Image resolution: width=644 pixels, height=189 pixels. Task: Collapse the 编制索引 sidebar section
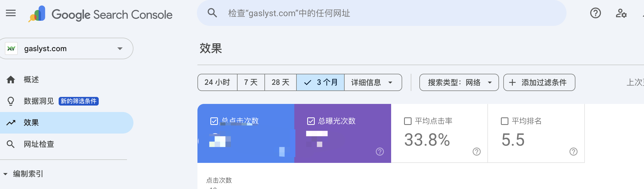(x=5, y=174)
